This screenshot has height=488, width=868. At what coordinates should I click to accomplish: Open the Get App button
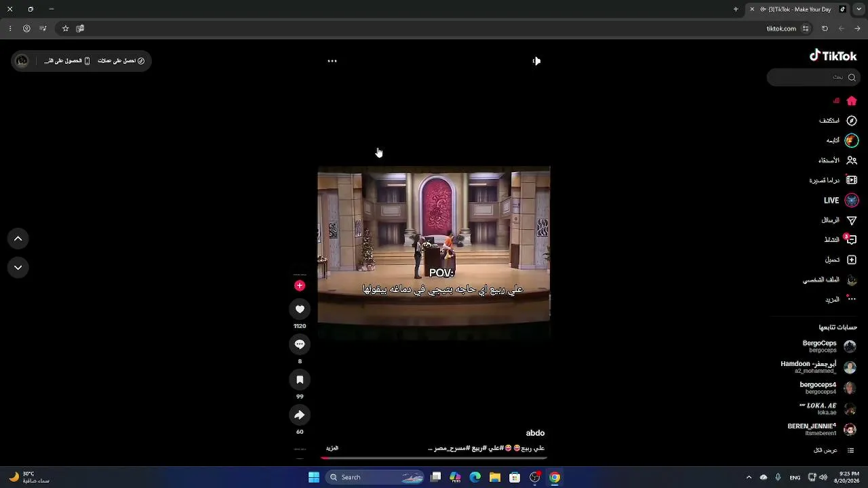(67, 61)
